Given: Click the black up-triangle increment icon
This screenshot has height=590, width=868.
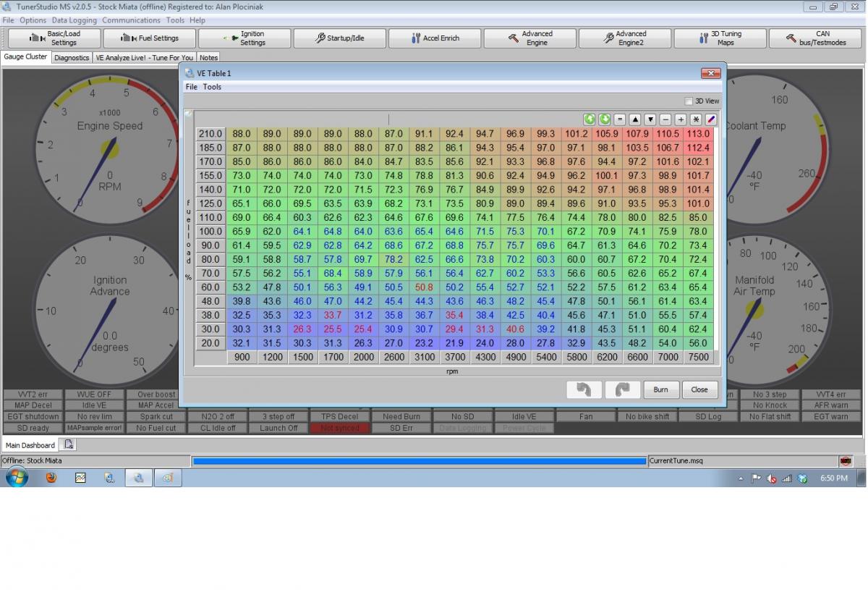Looking at the screenshot, I should tap(635, 119).
